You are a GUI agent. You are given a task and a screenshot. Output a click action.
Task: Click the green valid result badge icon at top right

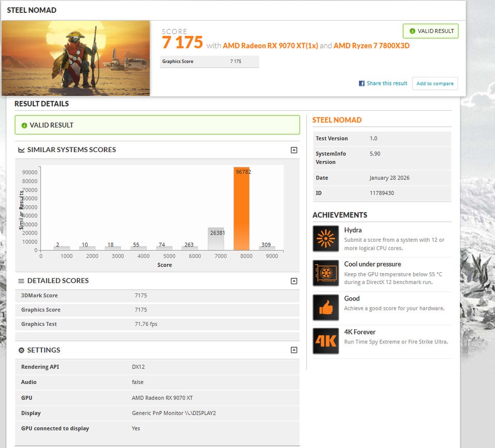pyautogui.click(x=412, y=31)
